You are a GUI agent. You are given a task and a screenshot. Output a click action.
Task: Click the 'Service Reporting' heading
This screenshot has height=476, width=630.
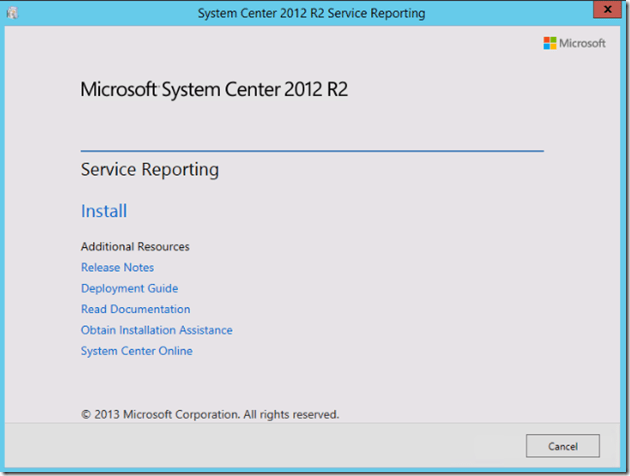(149, 170)
